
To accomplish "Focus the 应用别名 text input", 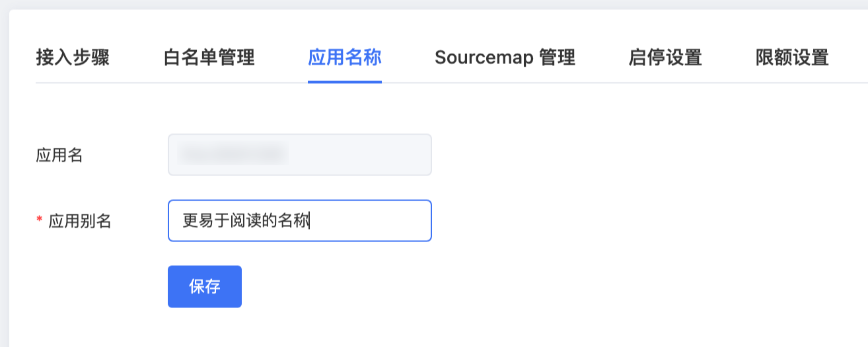I will click(x=300, y=220).
